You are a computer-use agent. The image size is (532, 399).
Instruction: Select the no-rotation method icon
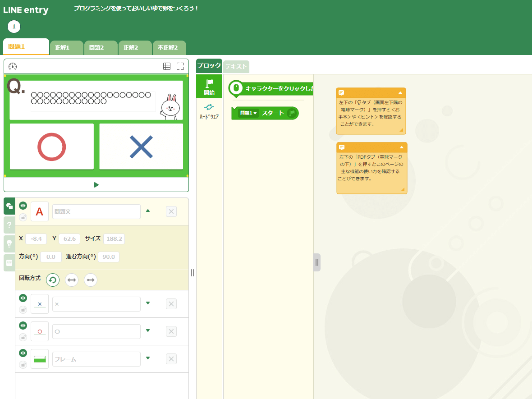(91, 280)
